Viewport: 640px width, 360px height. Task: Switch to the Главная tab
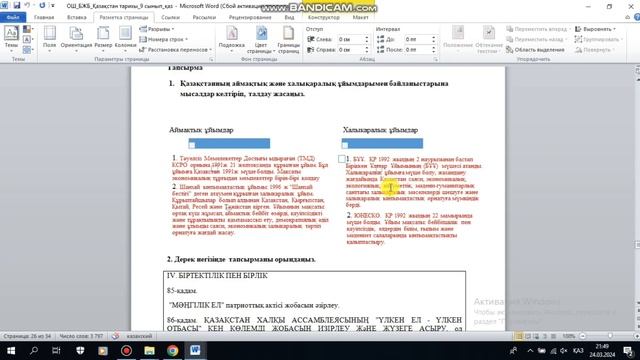point(44,18)
